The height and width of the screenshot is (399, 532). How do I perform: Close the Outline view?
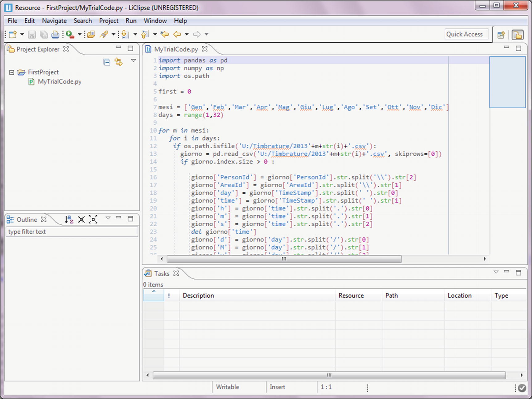[44, 219]
